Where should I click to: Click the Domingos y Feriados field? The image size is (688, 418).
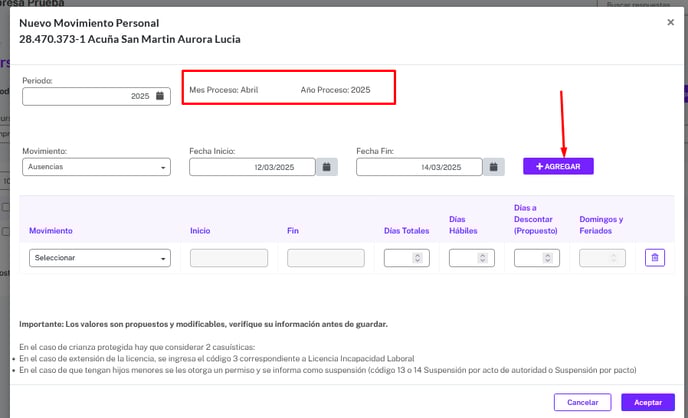(602, 258)
